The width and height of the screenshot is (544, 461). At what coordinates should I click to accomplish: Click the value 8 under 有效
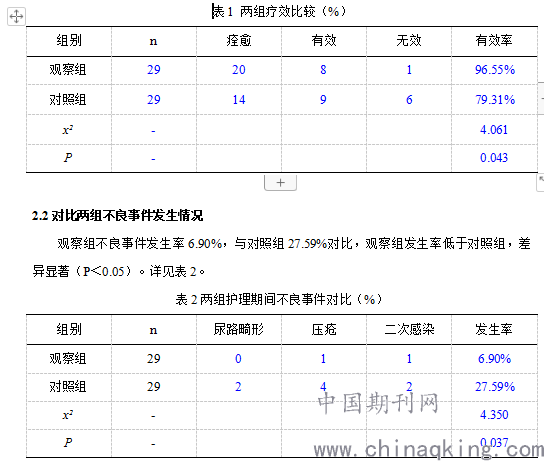click(323, 70)
